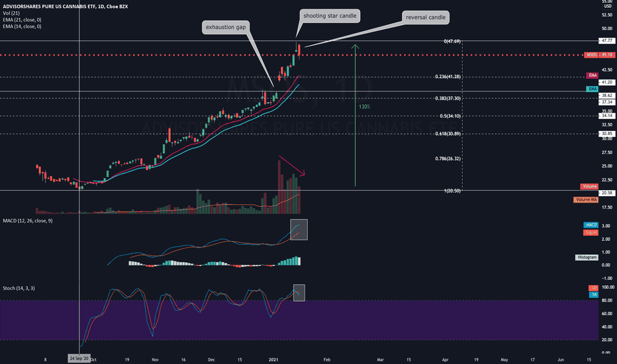Open the MACD (12, 26, close, 9) legend
This screenshot has height=364, width=617.
(x=28, y=221)
